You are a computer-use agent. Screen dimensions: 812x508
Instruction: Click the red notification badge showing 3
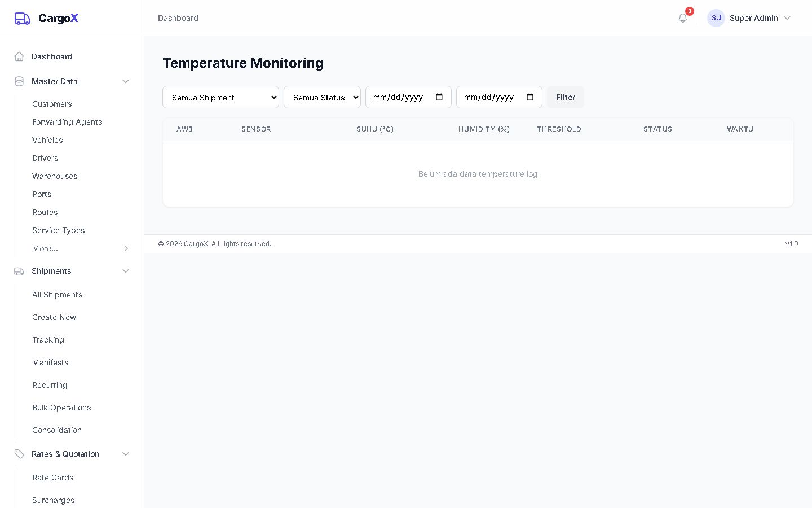point(690,11)
